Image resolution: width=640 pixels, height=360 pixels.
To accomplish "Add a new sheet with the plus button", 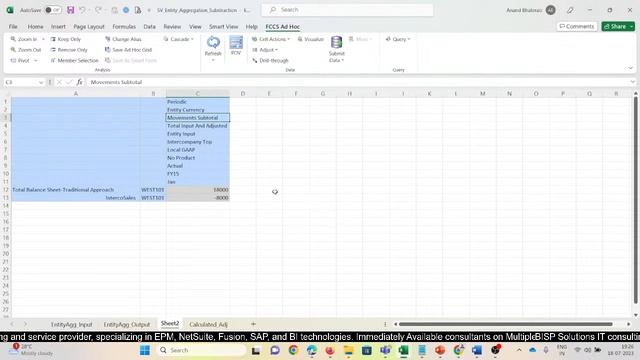I will [253, 324].
